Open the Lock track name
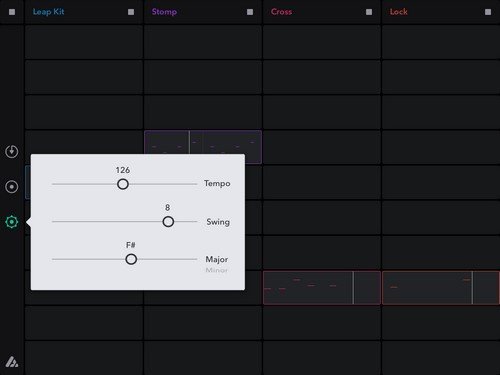The width and height of the screenshot is (500, 375). click(399, 12)
